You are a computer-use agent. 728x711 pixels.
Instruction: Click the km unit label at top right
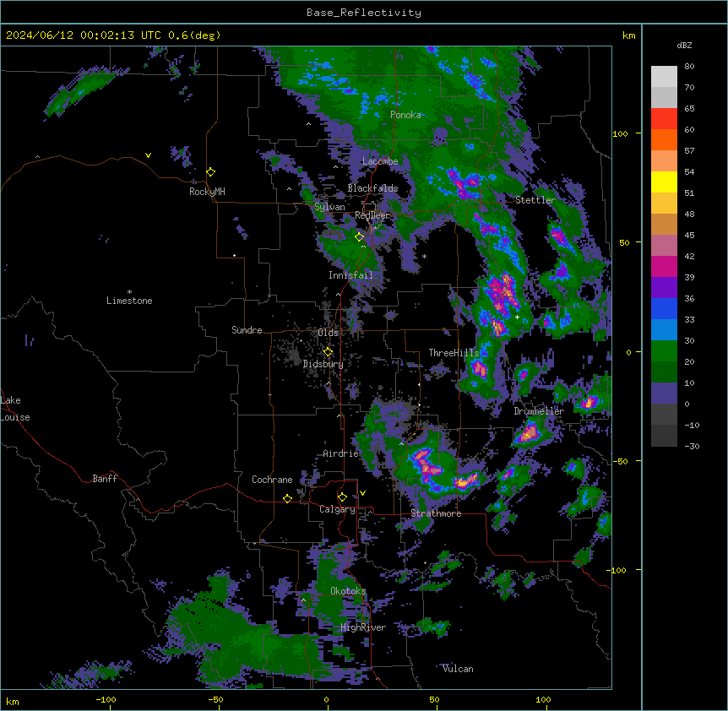[x=629, y=35]
